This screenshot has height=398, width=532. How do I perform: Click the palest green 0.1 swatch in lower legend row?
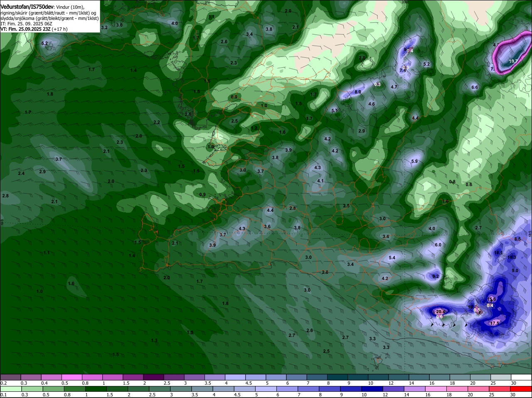pos(11,389)
